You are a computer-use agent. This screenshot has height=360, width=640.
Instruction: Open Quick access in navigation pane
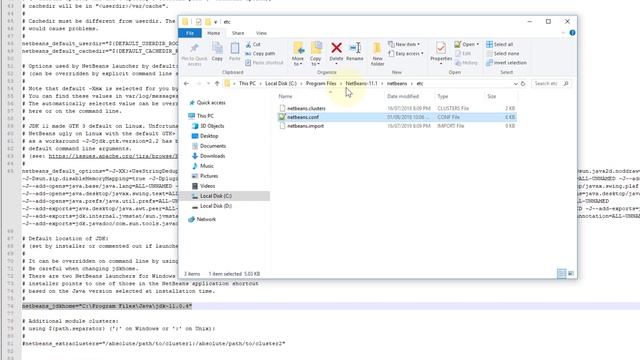coord(211,103)
